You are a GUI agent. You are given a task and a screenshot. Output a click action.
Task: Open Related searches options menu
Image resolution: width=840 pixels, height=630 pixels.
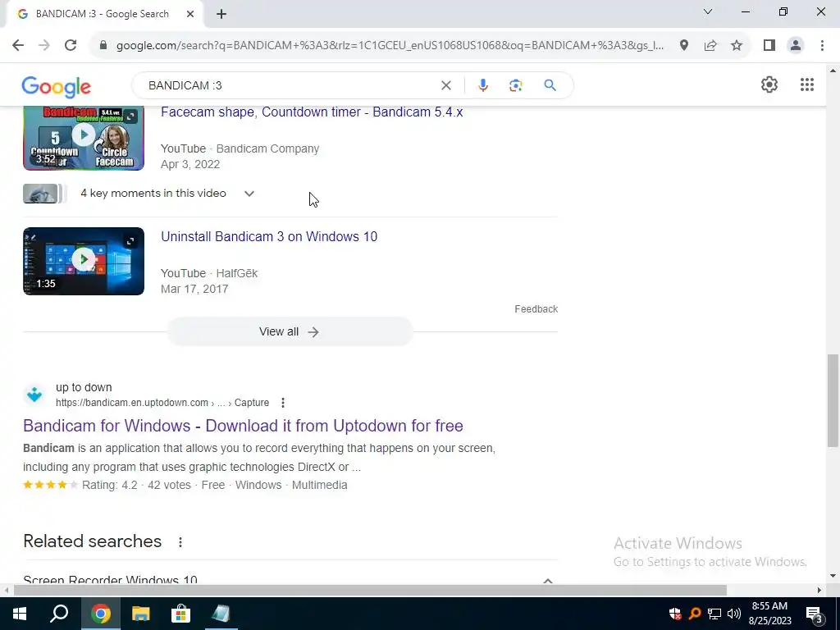pos(180,542)
